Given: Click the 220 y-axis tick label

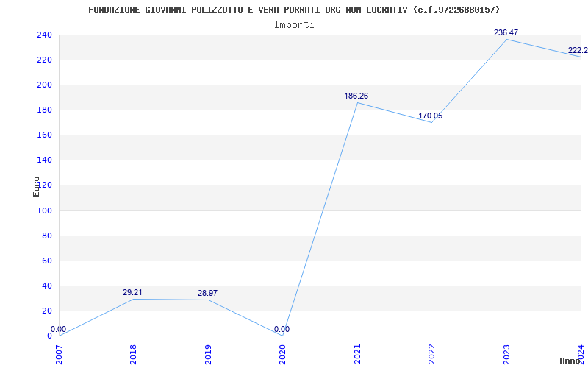Looking at the screenshot, I should tap(44, 60).
